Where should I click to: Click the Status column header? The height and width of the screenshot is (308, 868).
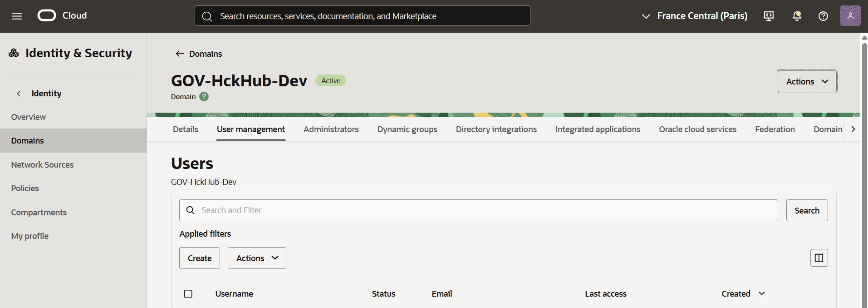[383, 294]
